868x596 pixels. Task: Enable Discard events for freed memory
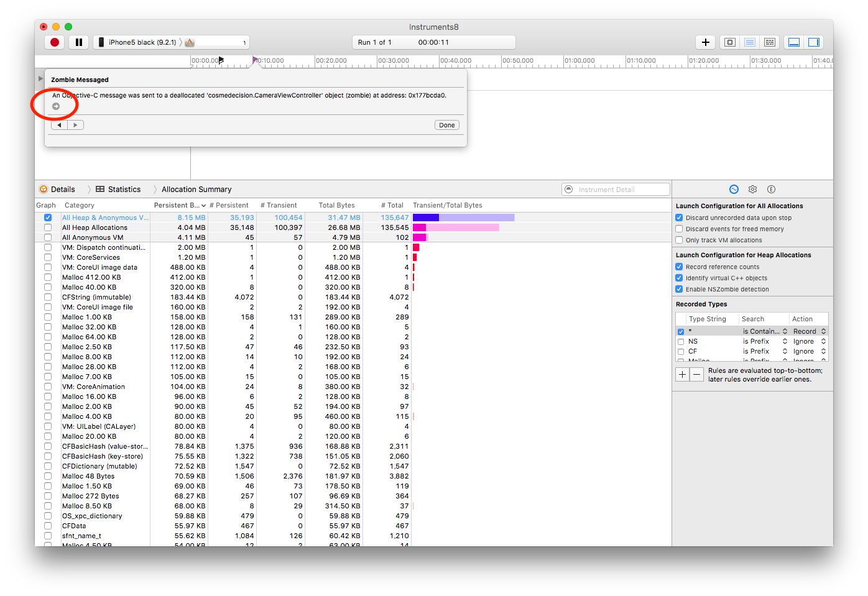(679, 229)
